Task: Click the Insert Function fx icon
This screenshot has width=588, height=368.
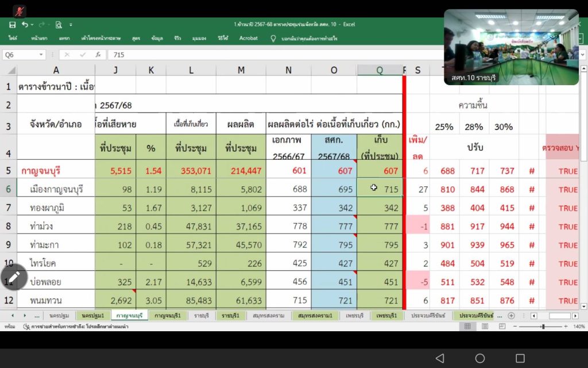Action: click(x=98, y=55)
